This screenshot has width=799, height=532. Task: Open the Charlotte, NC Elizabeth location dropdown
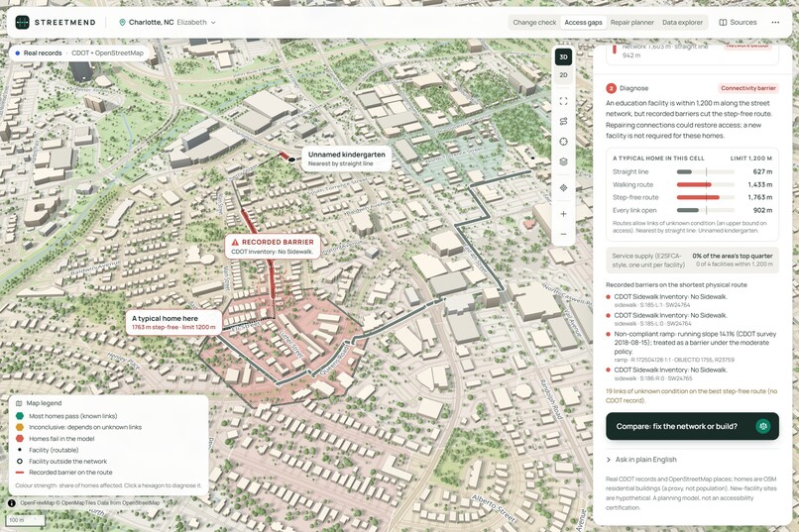point(168,23)
